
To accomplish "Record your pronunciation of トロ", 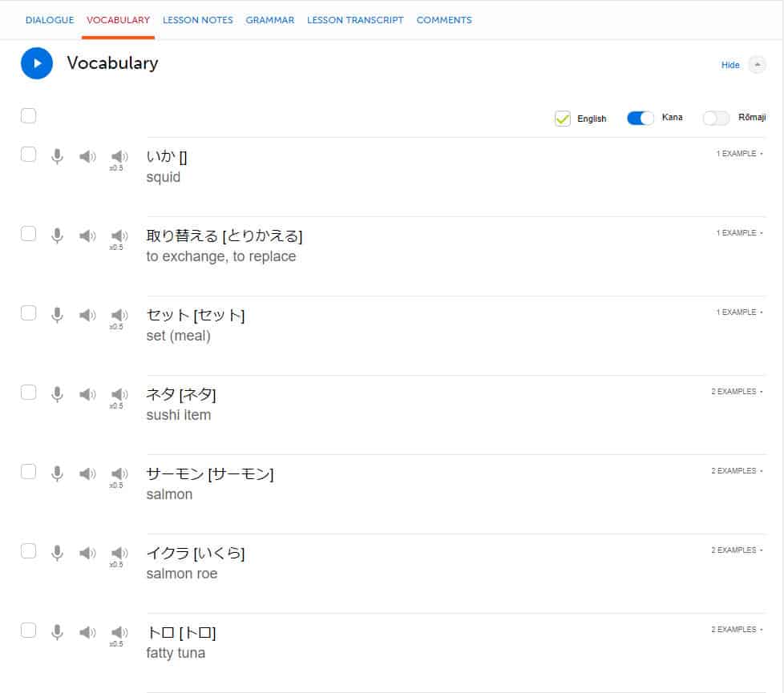I will 57,631.
